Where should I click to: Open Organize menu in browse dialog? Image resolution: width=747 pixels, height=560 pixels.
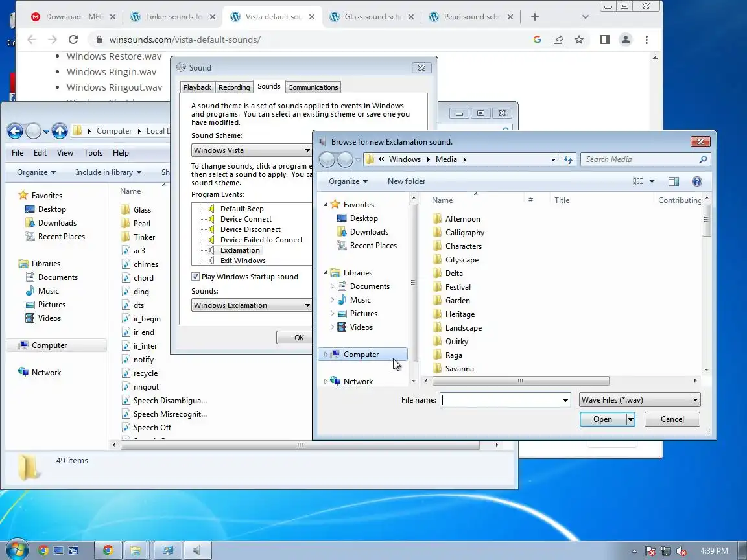point(348,181)
